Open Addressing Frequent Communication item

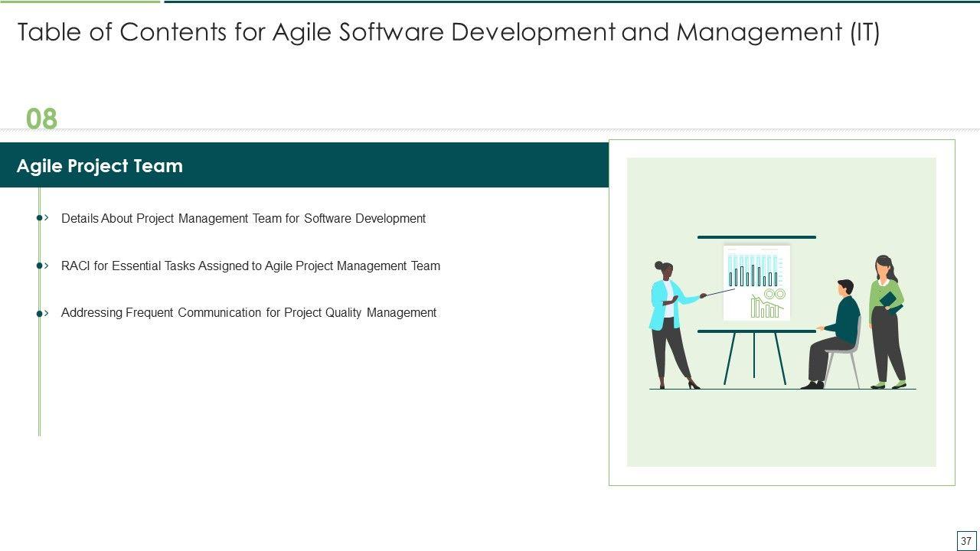pos(248,312)
